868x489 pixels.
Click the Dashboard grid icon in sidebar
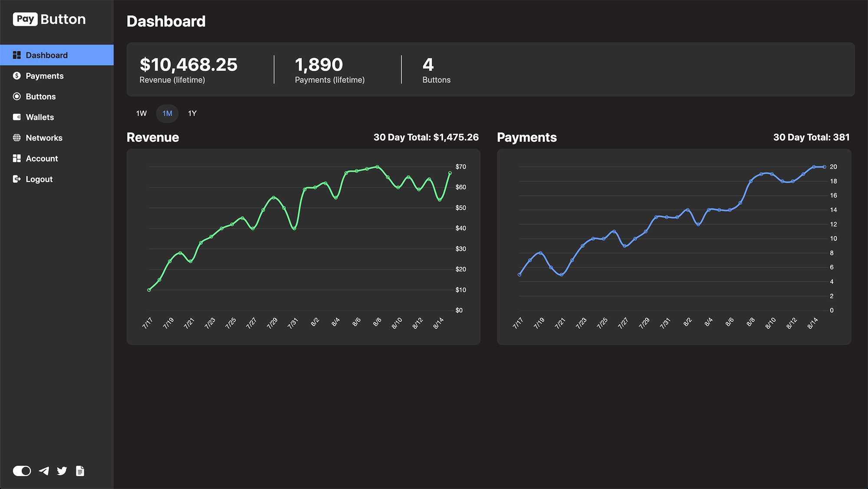(x=17, y=55)
